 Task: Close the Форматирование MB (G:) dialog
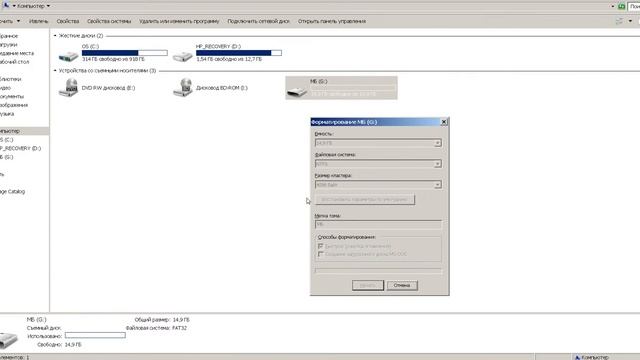coord(444,122)
